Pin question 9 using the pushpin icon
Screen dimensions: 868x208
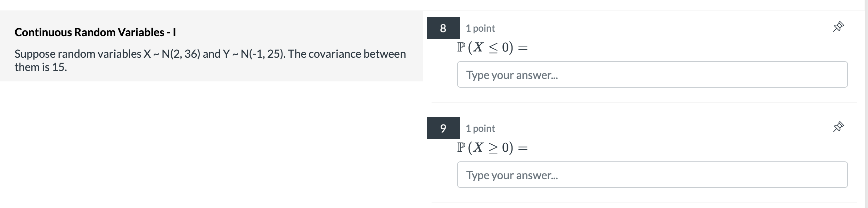(x=838, y=127)
